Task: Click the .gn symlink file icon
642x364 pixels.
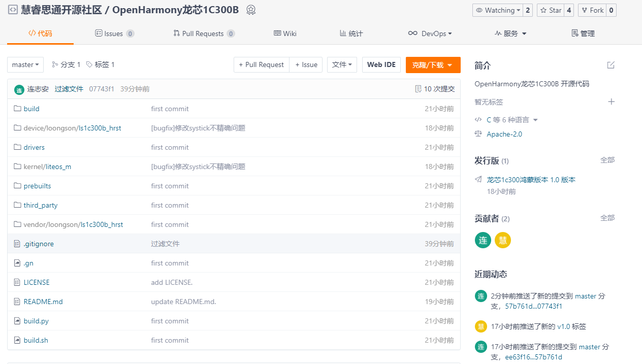Action: (x=17, y=263)
